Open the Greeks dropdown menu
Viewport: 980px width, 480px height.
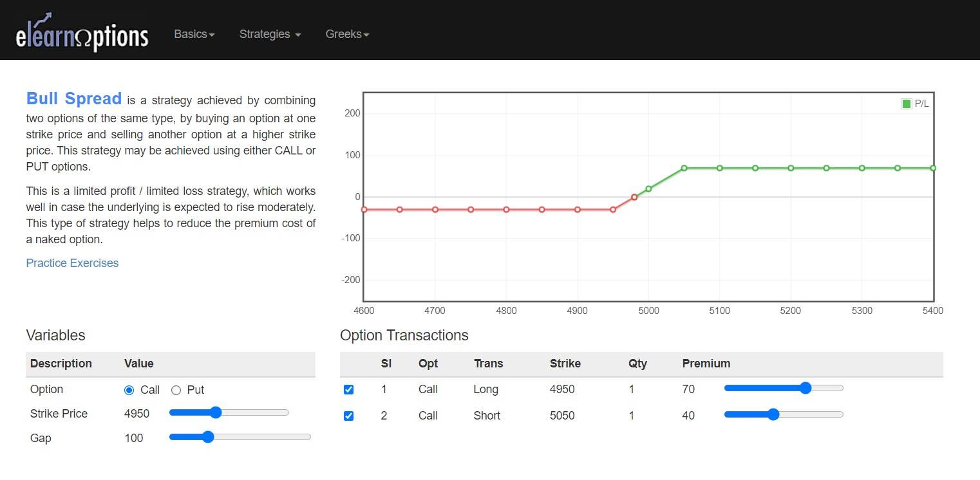(347, 34)
